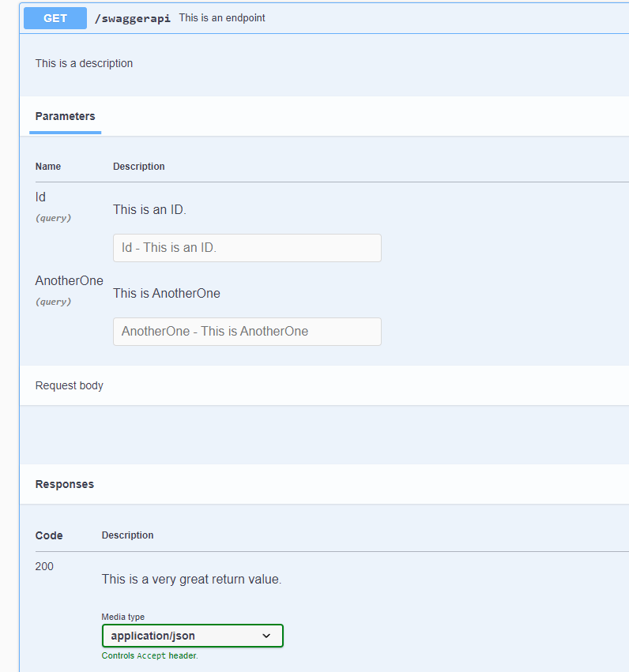
Task: Select the query tag under Id
Action: click(x=53, y=218)
